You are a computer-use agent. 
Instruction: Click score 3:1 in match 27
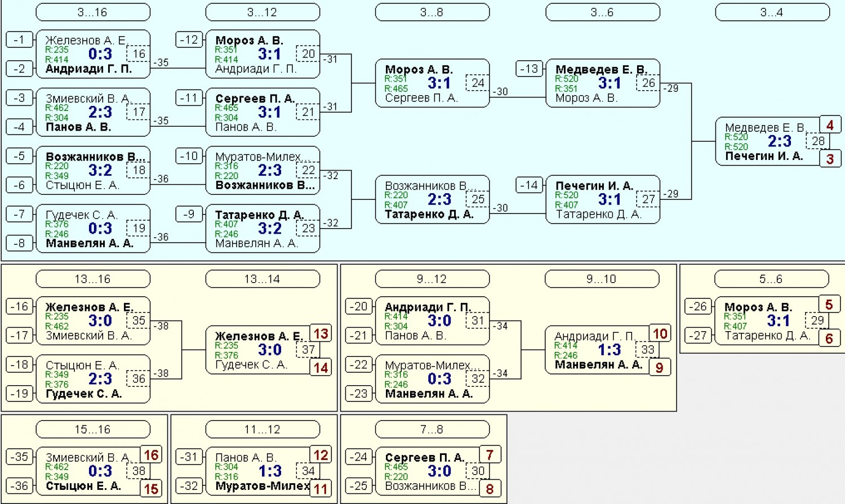tap(610, 199)
